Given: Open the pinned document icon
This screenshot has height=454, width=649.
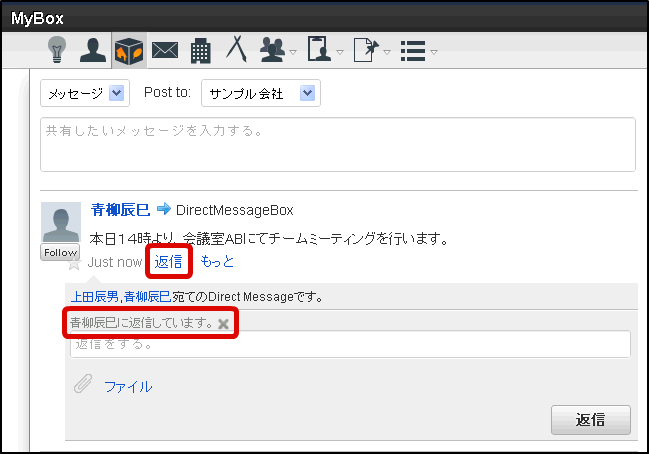Looking at the screenshot, I should (x=366, y=50).
